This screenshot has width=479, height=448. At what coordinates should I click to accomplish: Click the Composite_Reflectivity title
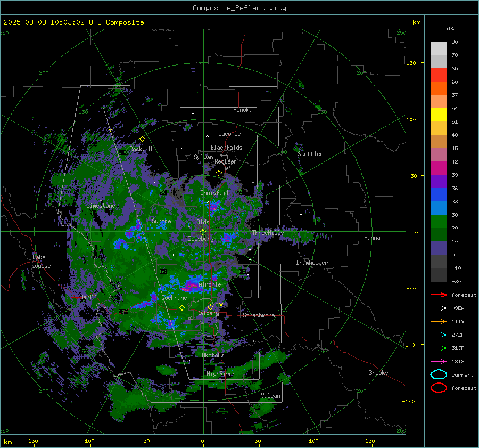click(240, 8)
